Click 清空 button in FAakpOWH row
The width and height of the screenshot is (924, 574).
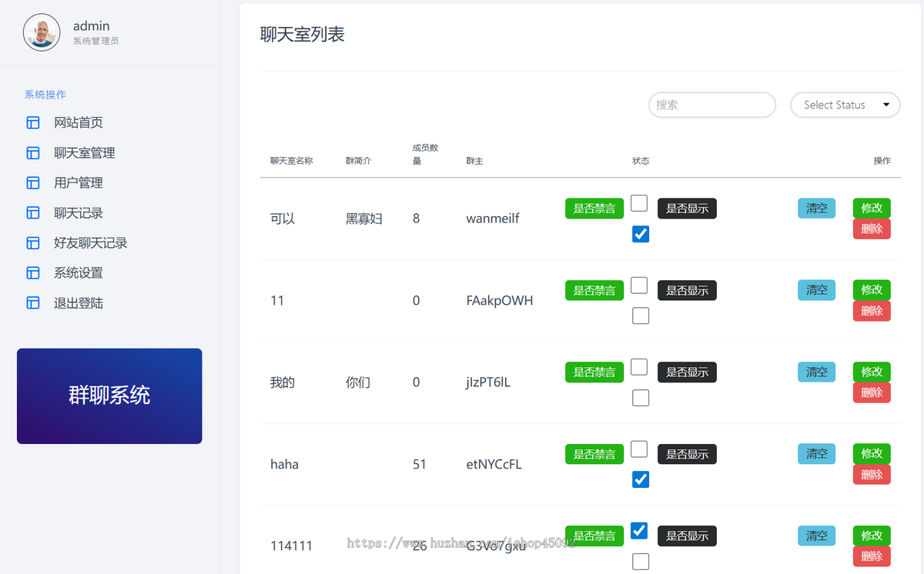point(816,290)
